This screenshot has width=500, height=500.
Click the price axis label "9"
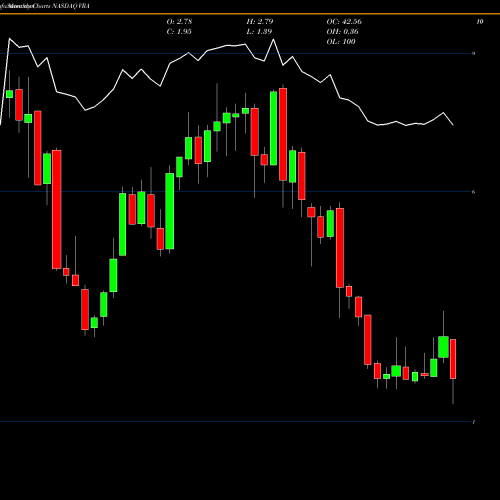pos(474,53)
